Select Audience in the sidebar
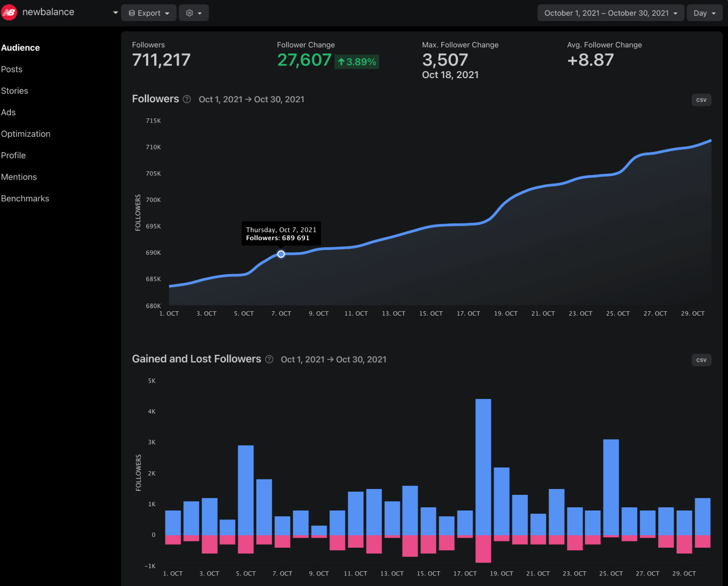The height and width of the screenshot is (586, 728). coord(20,48)
